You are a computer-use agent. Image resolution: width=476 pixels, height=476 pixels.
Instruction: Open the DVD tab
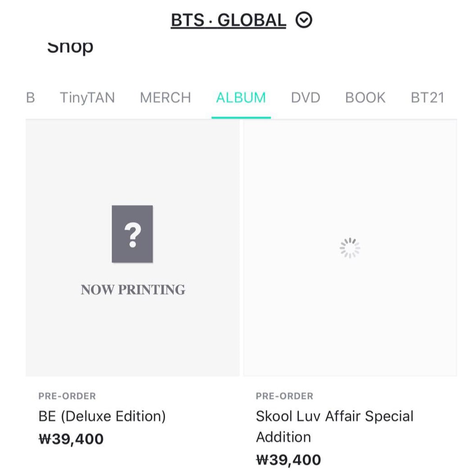305,98
